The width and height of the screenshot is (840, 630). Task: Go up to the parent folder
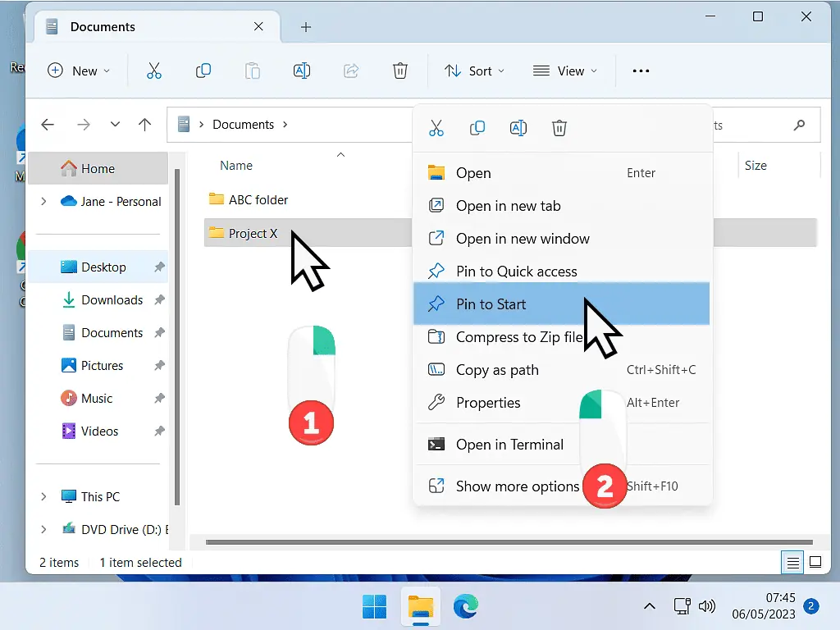coord(145,124)
